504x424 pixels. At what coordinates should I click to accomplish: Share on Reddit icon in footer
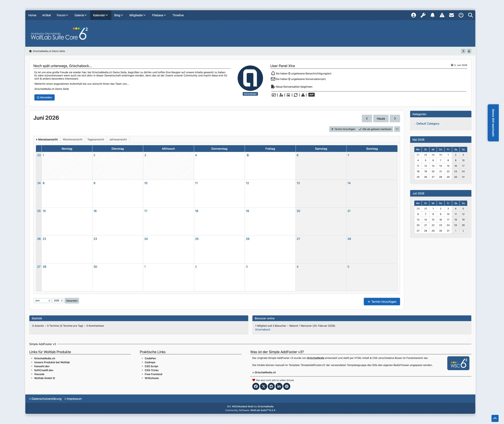[271, 386]
